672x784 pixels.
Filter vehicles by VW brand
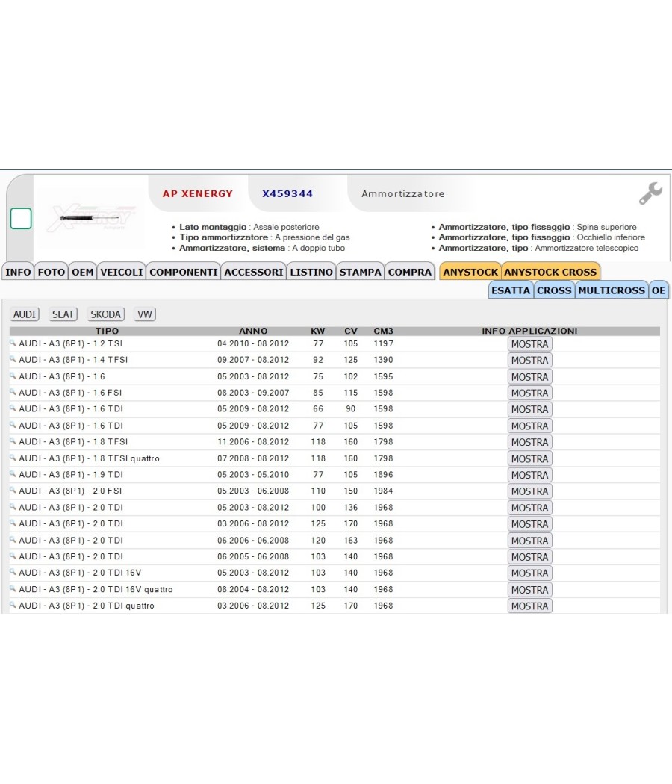click(145, 314)
